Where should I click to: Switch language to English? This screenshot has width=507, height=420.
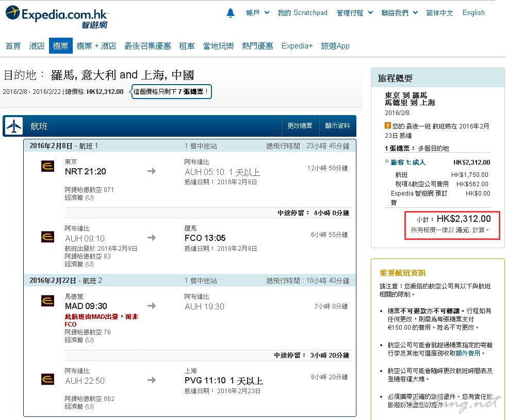point(473,13)
